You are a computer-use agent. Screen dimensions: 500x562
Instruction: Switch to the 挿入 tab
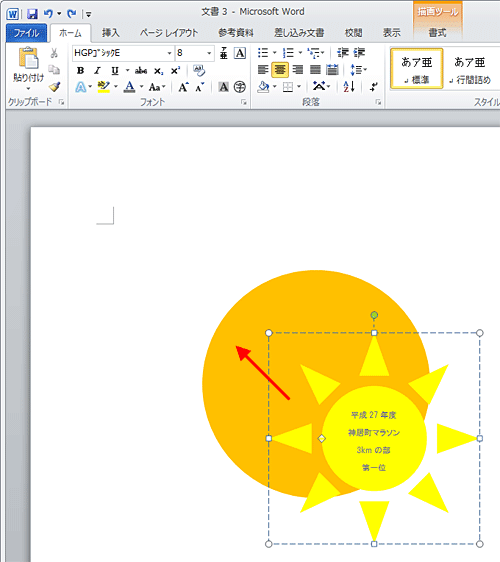point(110,33)
